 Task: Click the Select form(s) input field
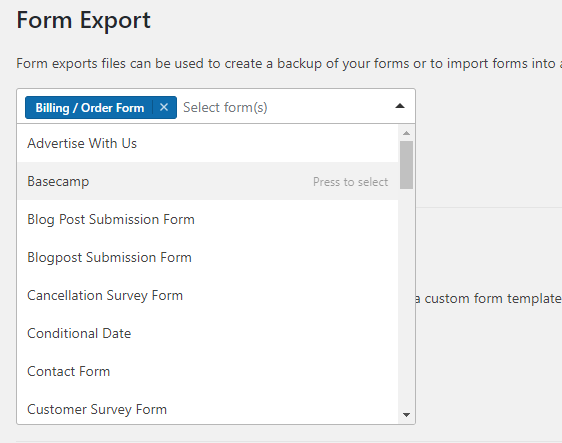[283, 107]
